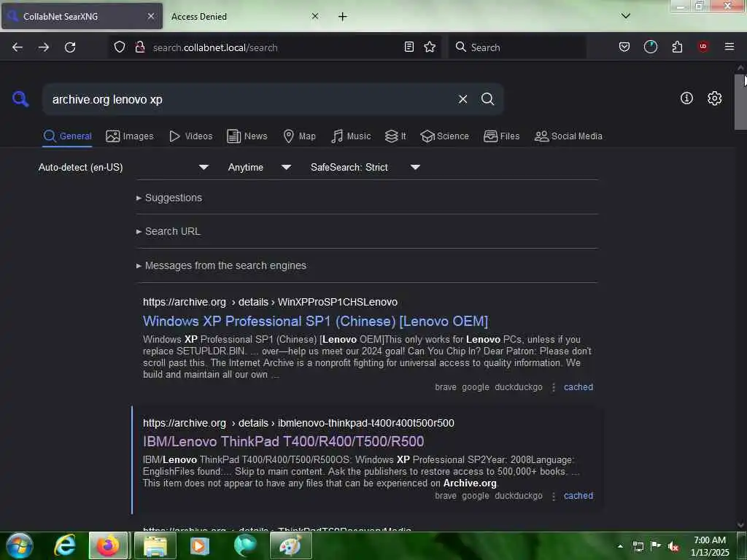List all tabs with the chevron

tap(626, 16)
